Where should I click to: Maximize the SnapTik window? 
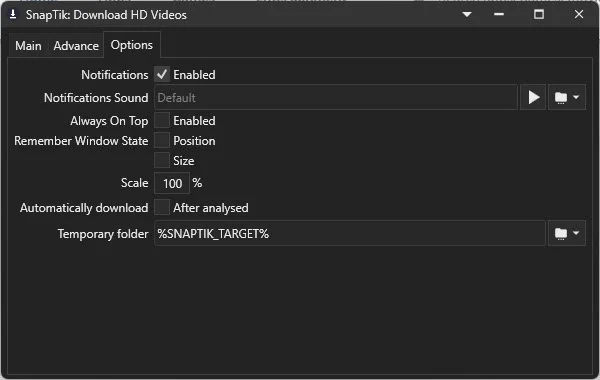click(x=539, y=15)
